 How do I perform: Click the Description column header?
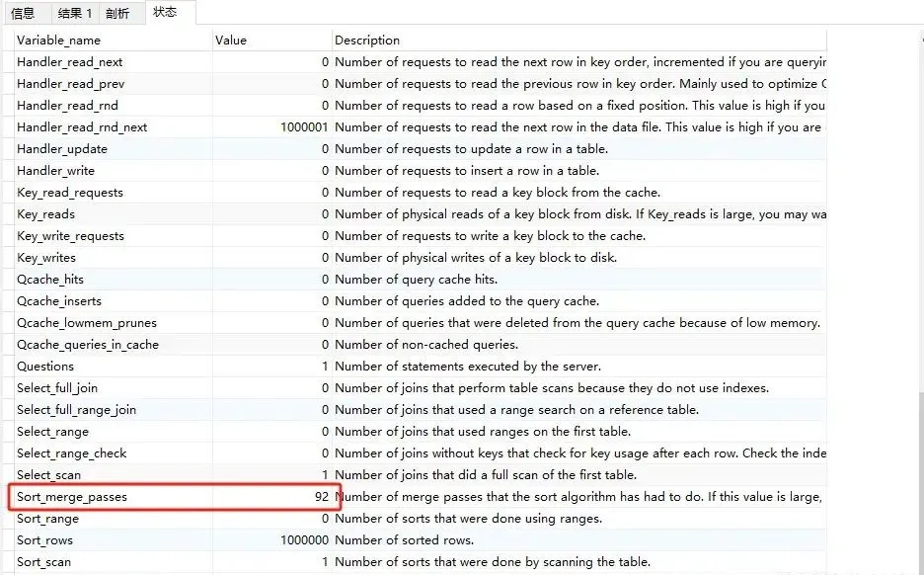[x=367, y=41]
